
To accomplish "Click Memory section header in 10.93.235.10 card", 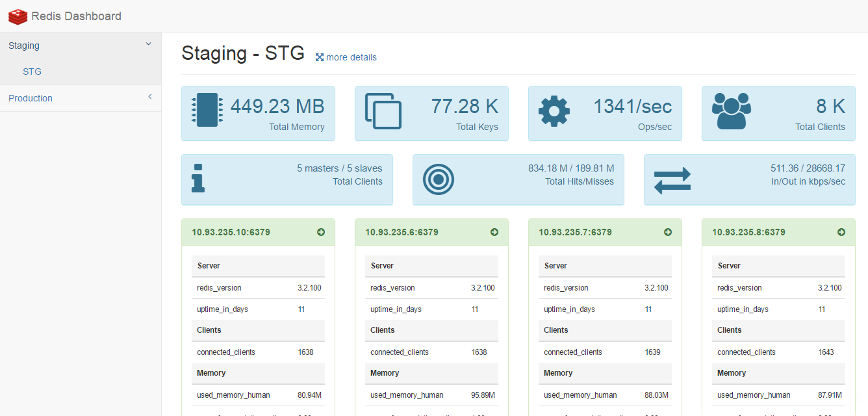I will click(x=258, y=373).
